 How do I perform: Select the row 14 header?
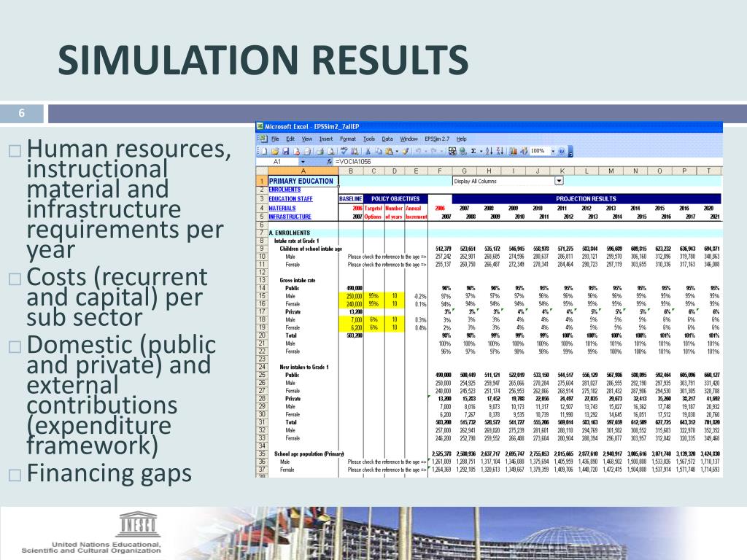pyautogui.click(x=262, y=288)
